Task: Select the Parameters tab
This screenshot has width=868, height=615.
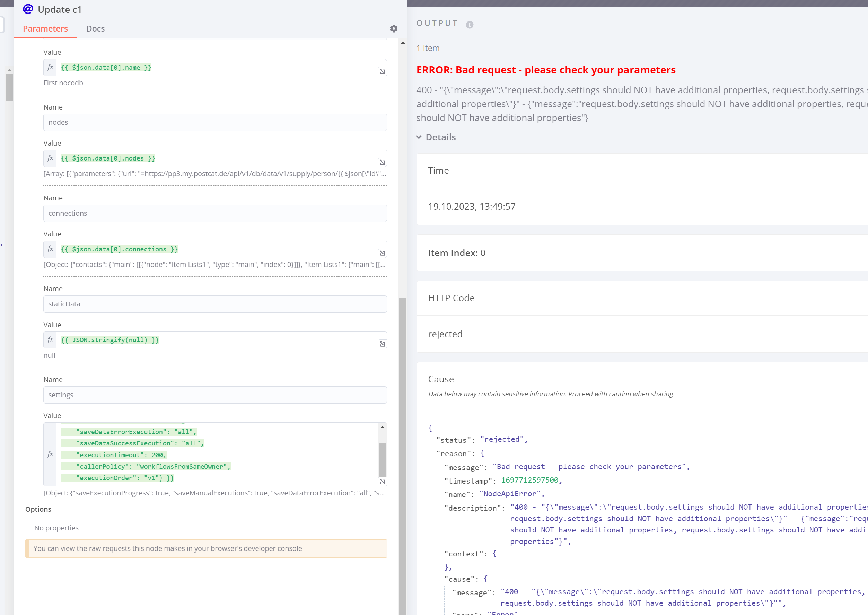Action: (45, 29)
